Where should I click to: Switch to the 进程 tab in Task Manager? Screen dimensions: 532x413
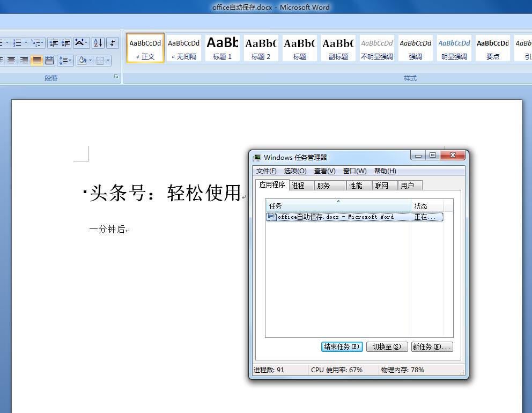tap(300, 185)
